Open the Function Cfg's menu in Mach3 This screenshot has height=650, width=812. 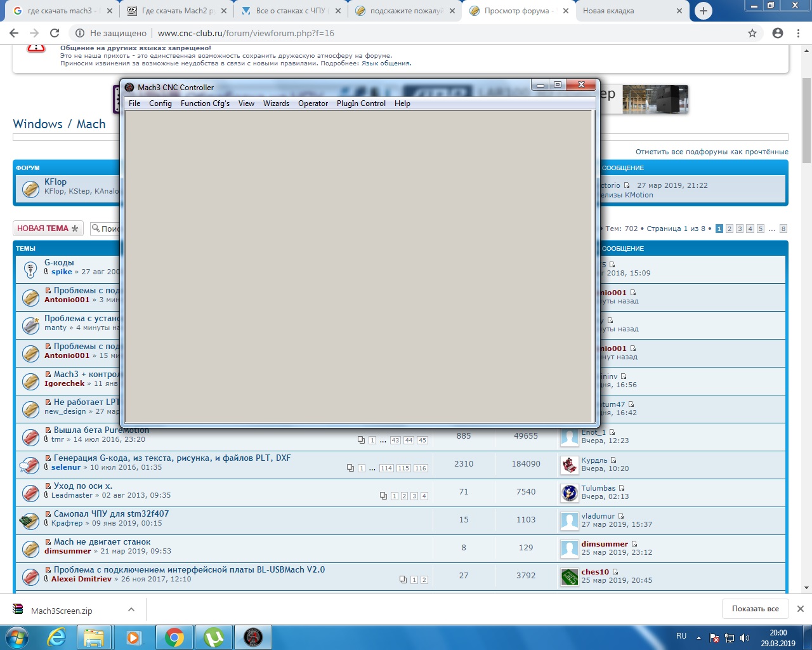(205, 103)
